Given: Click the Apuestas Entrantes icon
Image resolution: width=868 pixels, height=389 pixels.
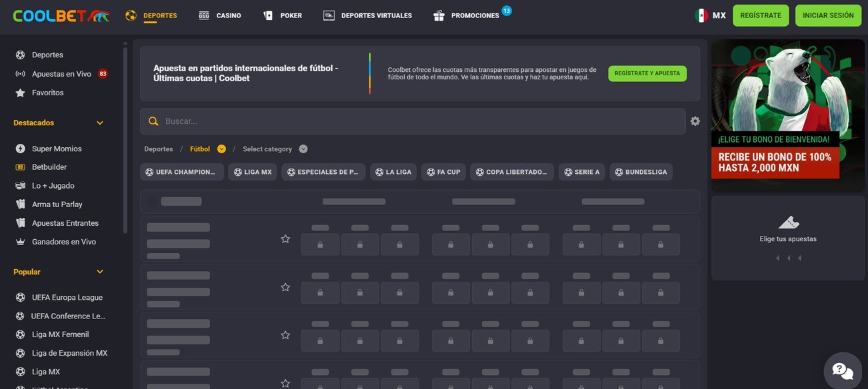Looking at the screenshot, I should click(x=21, y=223).
